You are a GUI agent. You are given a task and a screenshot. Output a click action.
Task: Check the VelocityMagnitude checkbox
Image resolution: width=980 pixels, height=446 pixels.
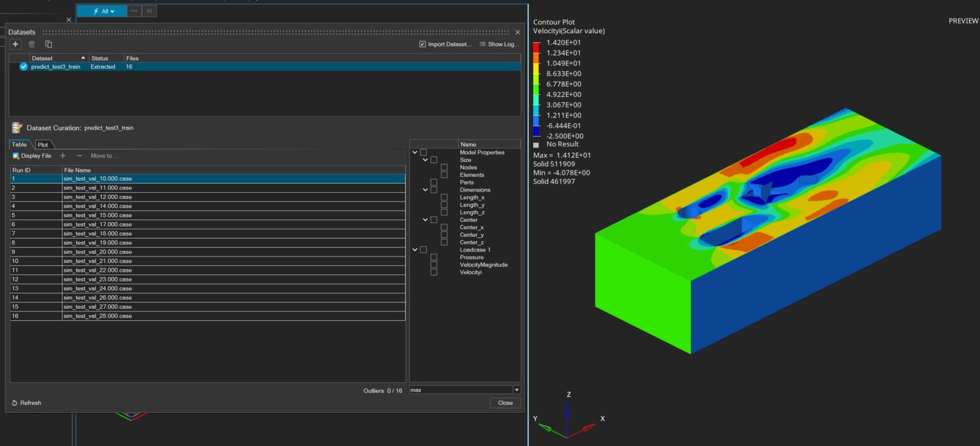(x=434, y=265)
